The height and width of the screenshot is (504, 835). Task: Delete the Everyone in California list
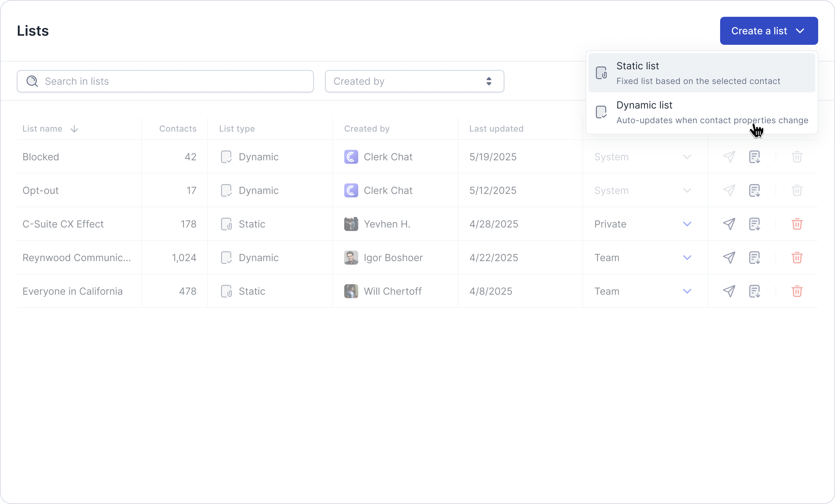click(x=797, y=291)
